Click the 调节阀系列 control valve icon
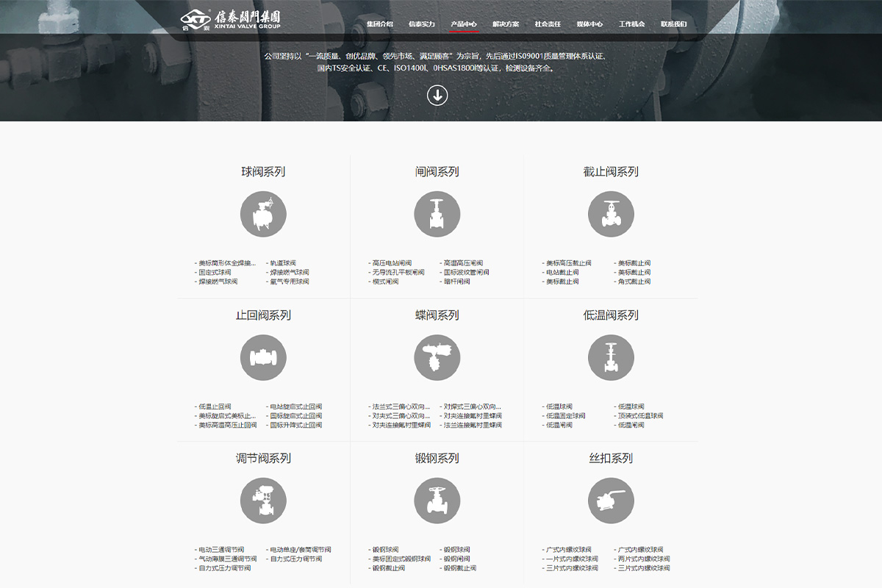This screenshot has width=882, height=588. coord(263,501)
